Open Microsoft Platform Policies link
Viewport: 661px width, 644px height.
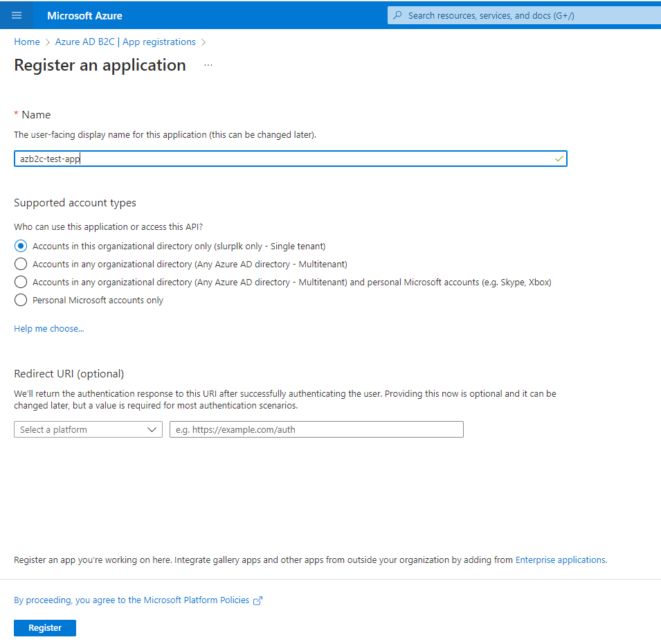(132, 600)
